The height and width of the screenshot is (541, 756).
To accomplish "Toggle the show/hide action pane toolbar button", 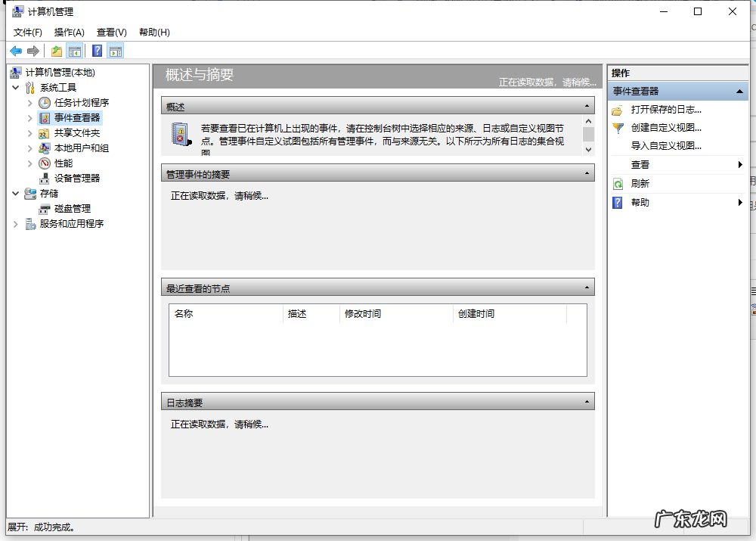I will click(x=115, y=51).
